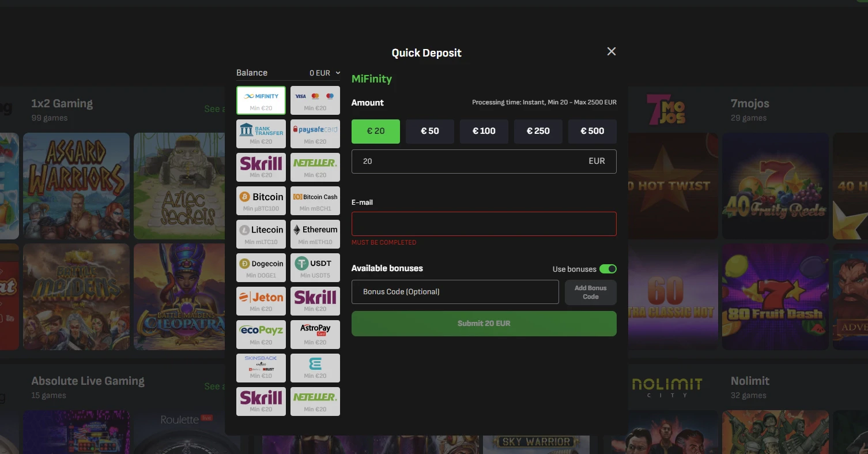Select the ecoPayz payment option
868x454 pixels.
(x=261, y=335)
